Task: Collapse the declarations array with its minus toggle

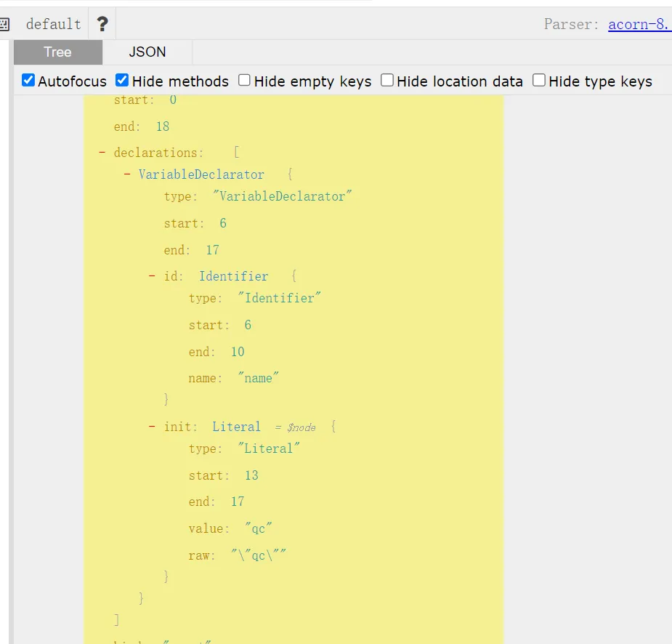Action: coord(102,153)
